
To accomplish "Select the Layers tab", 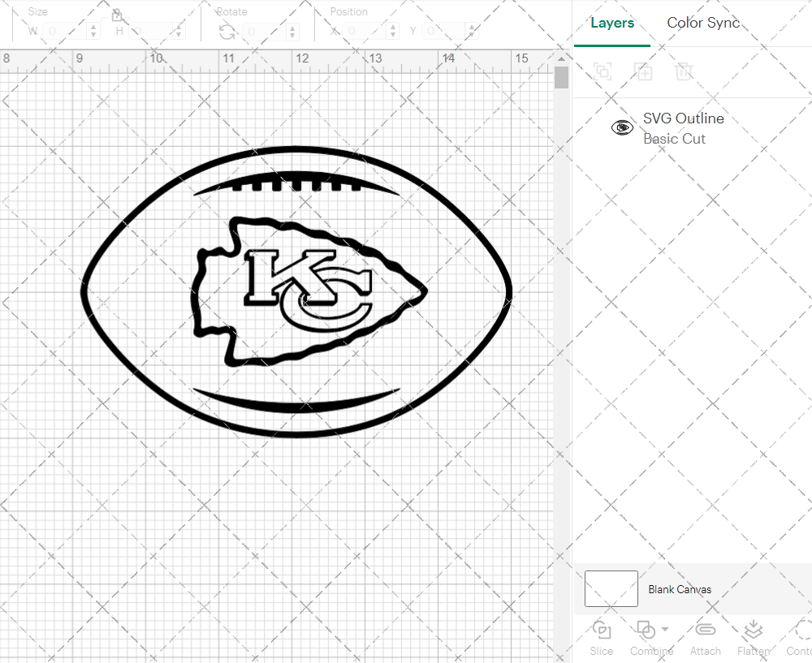I will [612, 23].
